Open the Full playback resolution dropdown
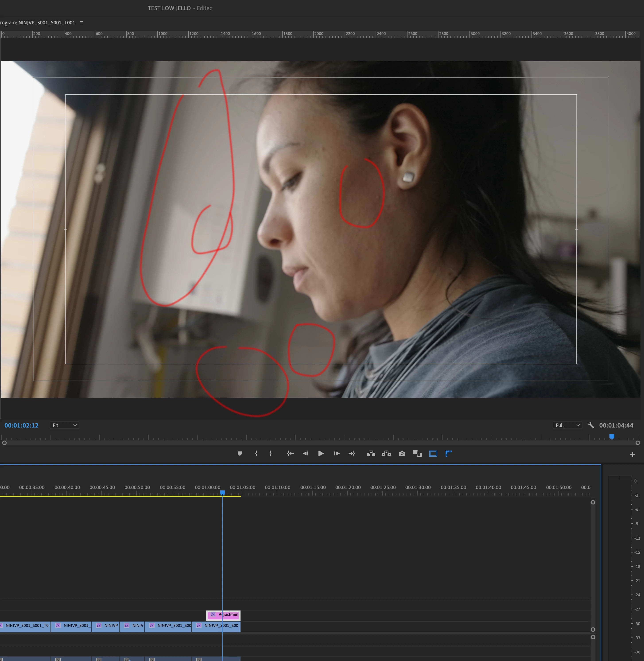Image resolution: width=644 pixels, height=661 pixels. [567, 425]
